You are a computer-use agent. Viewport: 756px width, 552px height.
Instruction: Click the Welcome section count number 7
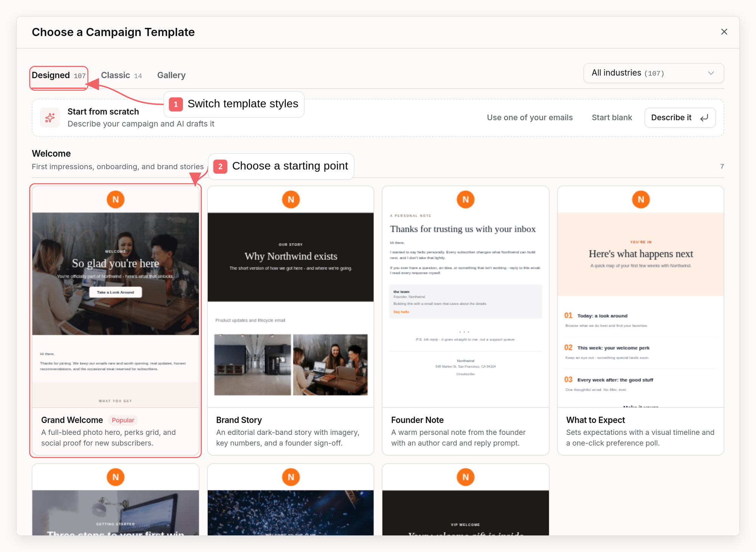click(722, 166)
